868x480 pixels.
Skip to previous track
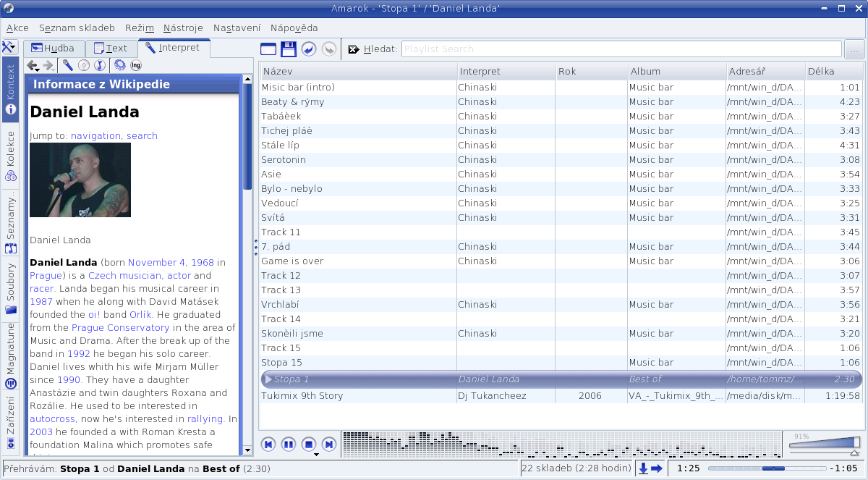tap(268, 444)
